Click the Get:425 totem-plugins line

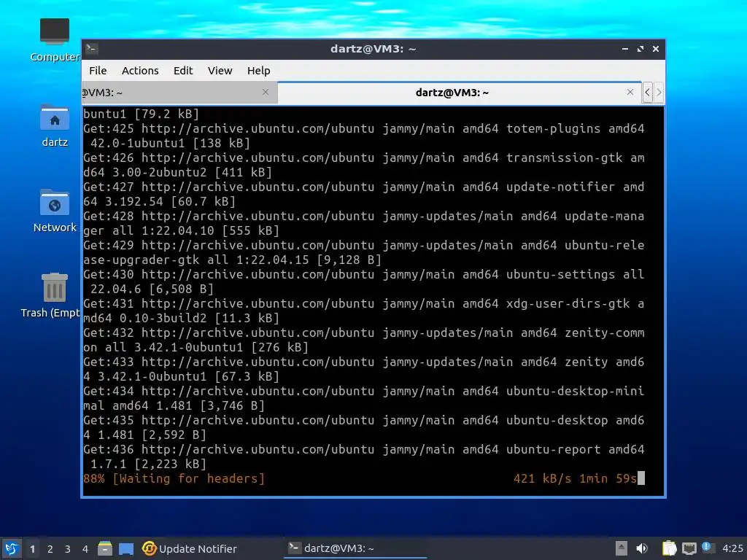[x=364, y=136]
